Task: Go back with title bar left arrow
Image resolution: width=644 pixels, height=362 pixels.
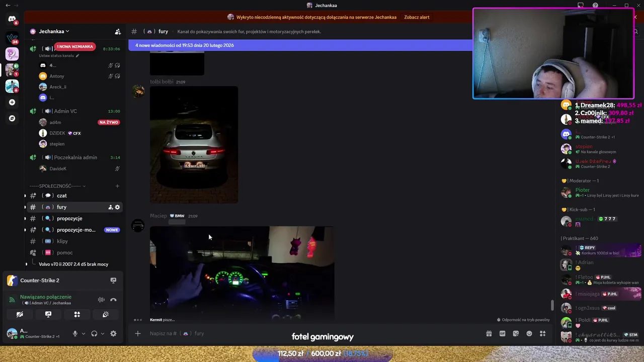Action: coord(8,6)
